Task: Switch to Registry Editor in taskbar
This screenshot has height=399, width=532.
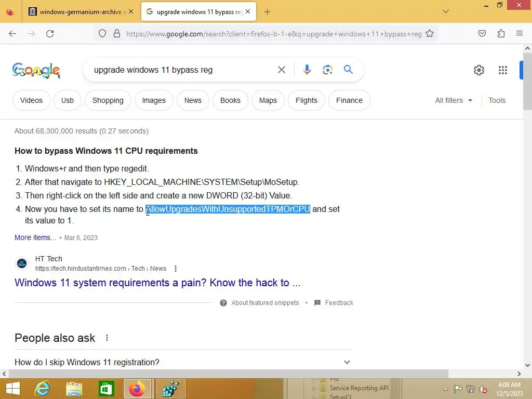Action: coord(170,389)
